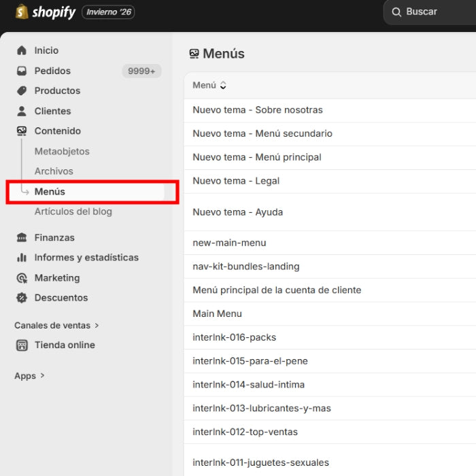Image resolution: width=476 pixels, height=476 pixels.
Task: Open Productos section
Action: click(x=57, y=90)
